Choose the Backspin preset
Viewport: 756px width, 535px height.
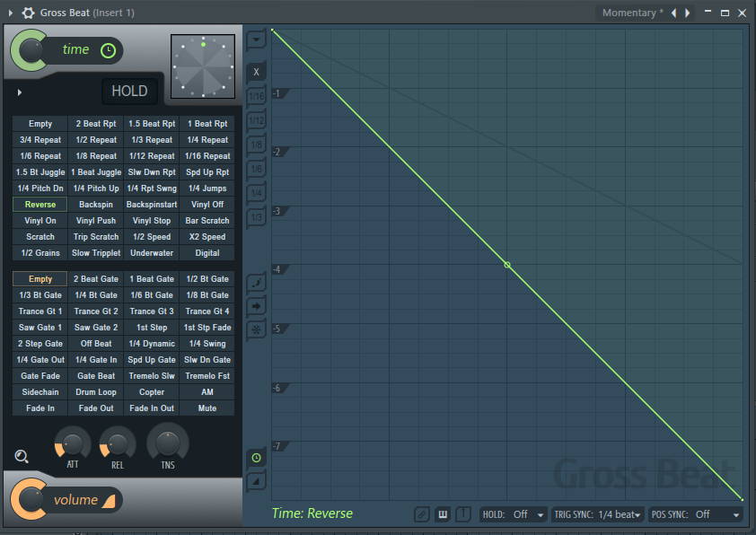pos(96,205)
